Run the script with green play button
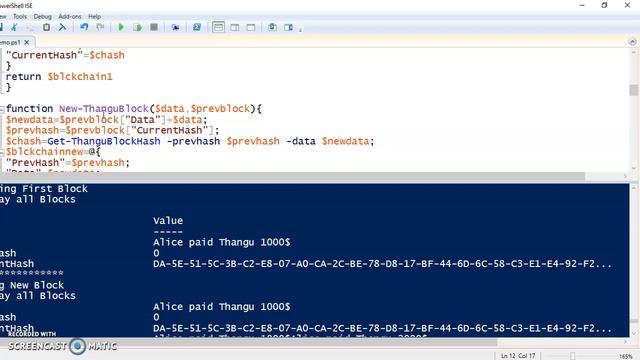Viewport: 640px width, 360px height. pyautogui.click(x=121, y=27)
